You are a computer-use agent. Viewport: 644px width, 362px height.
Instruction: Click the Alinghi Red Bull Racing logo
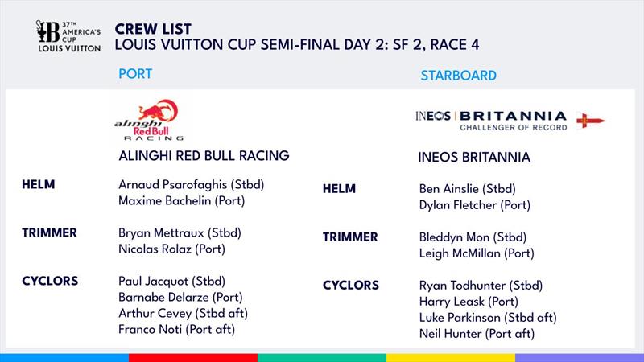(x=149, y=120)
